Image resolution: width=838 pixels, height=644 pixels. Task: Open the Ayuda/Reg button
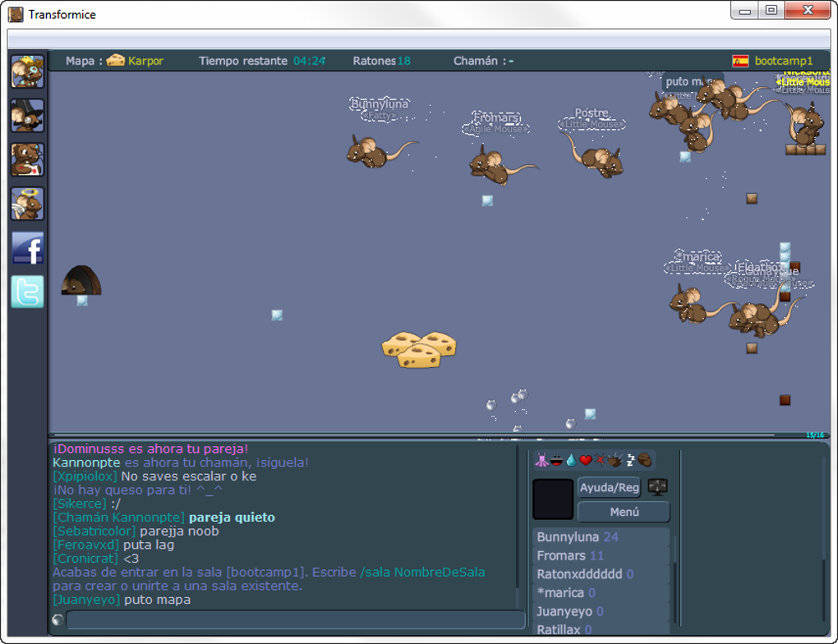tap(610, 487)
